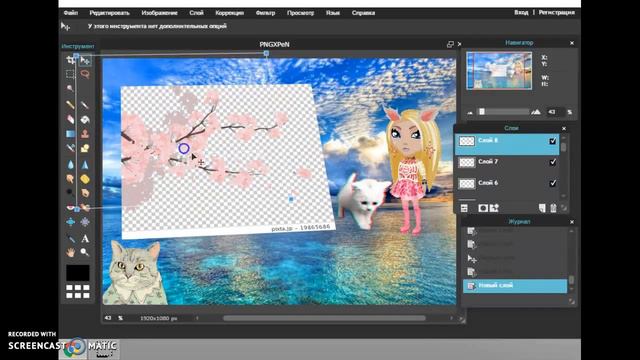Select the Color Picker eyedropper tool
This screenshot has width=640, height=360.
click(71, 238)
